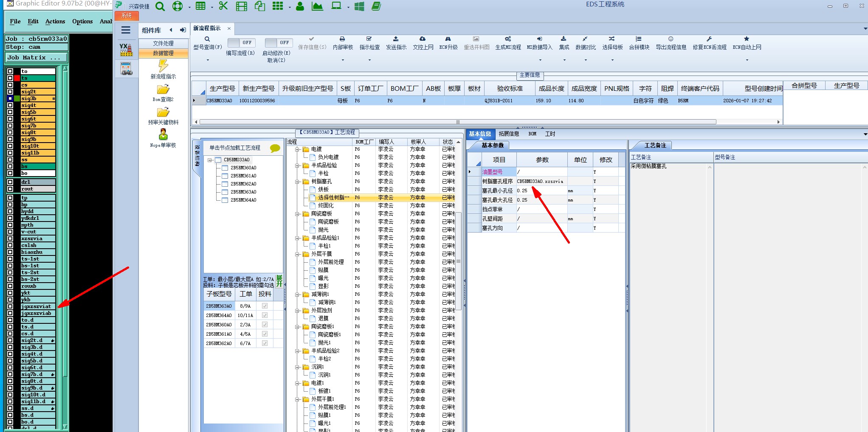Click the red color swatch beside layer 'ts'

[x=17, y=78]
